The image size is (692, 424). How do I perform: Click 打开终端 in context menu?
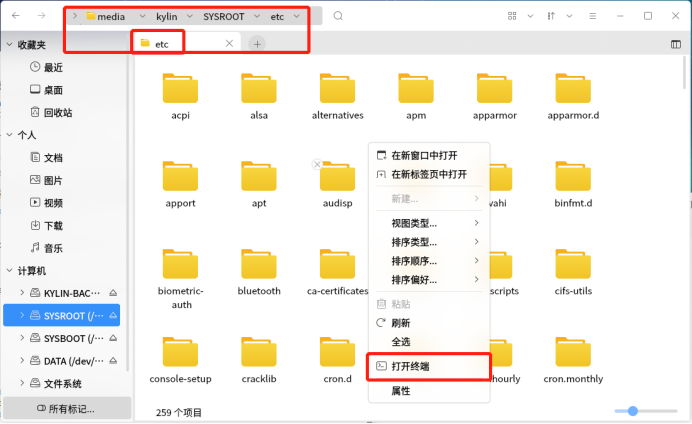[x=429, y=366]
